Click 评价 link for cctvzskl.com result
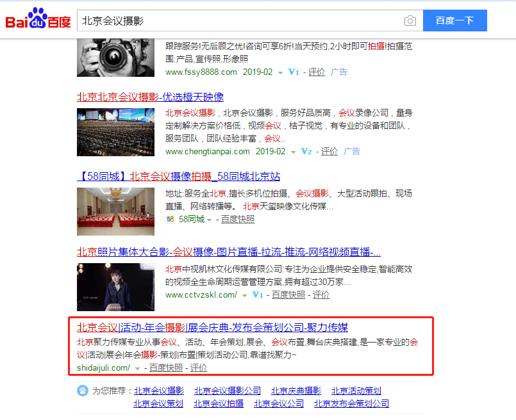Viewport: 516px width, 420px height. point(321,295)
